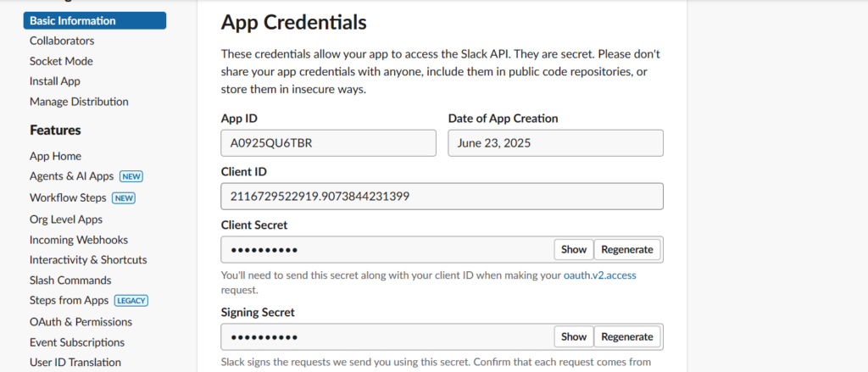
Task: Show the Client Secret value
Action: tap(574, 250)
